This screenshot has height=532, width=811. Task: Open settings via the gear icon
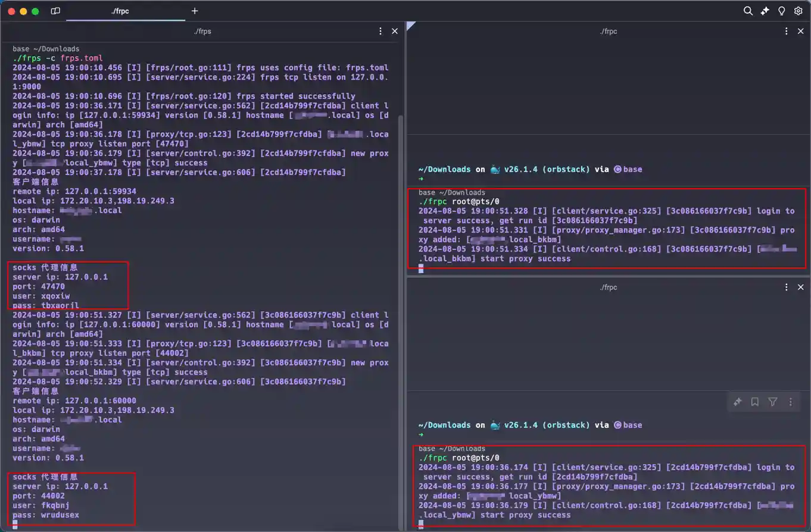(798, 11)
